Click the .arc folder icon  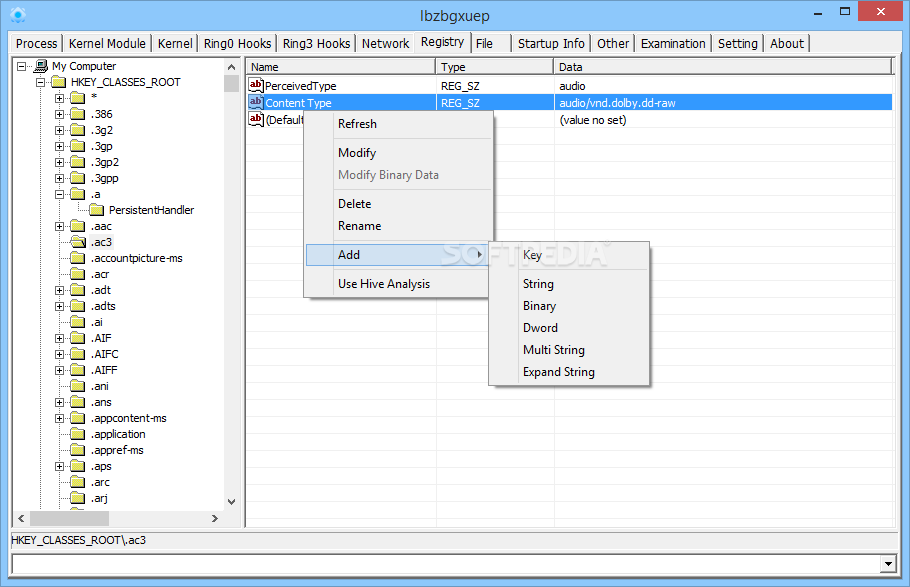click(78, 482)
